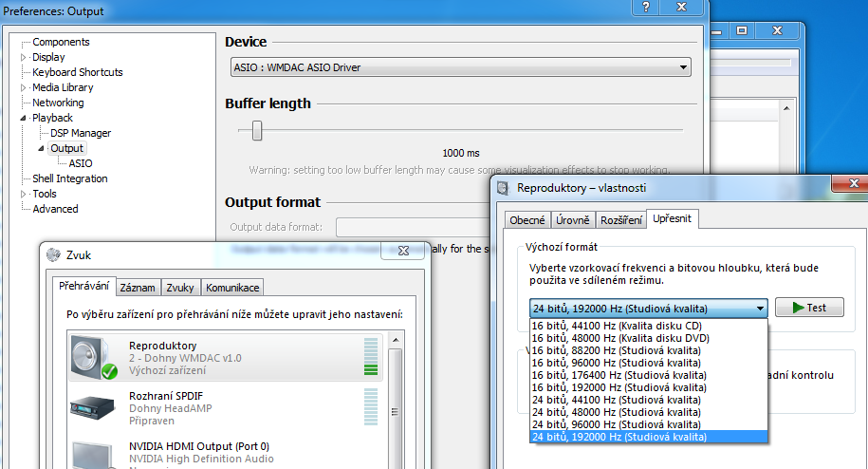This screenshot has height=469, width=868.
Task: Select Keyboard Shortcuts in preferences tree
Action: point(78,72)
